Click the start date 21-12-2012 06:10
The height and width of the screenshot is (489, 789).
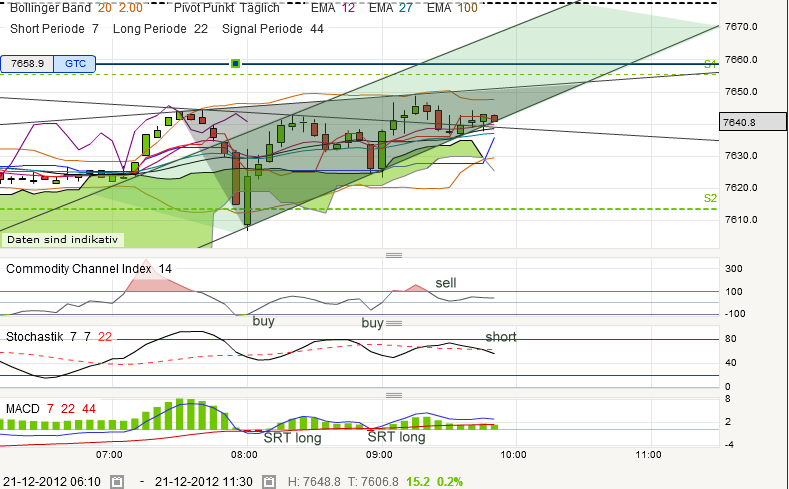coord(52,481)
